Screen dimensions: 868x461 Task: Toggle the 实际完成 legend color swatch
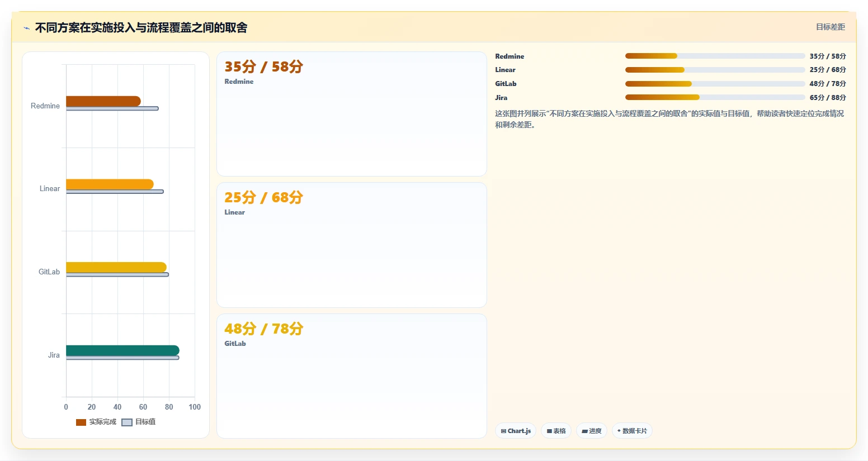[x=81, y=422]
